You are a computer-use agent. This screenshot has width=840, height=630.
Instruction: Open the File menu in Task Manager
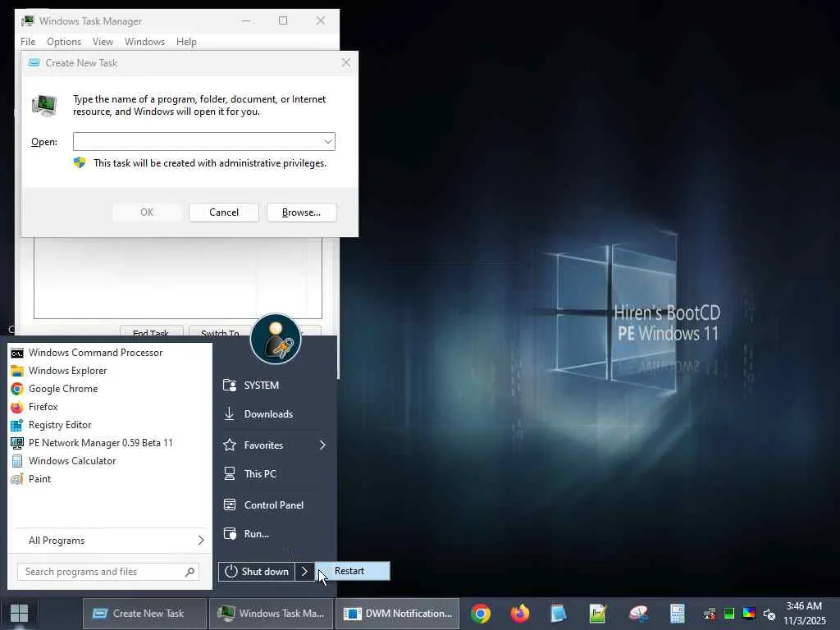(28, 42)
